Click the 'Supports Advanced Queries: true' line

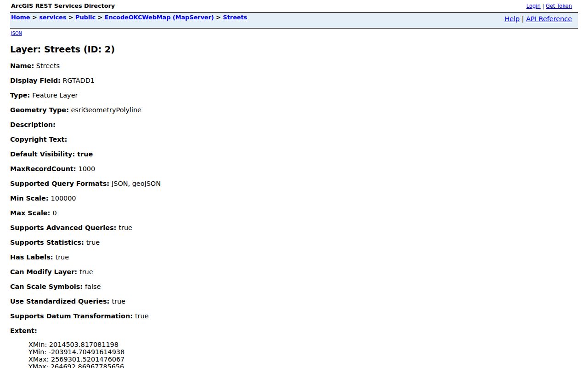tap(71, 228)
